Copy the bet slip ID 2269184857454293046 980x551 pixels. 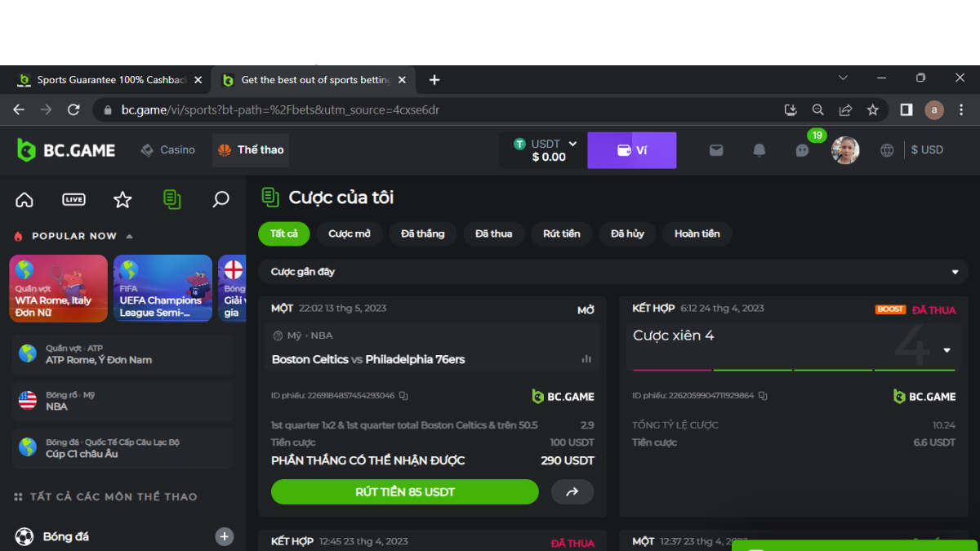click(403, 396)
